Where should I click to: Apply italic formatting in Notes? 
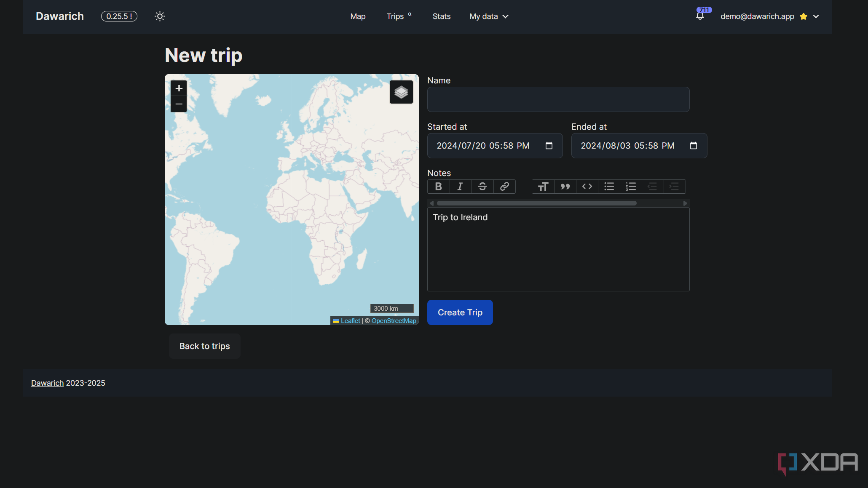(x=460, y=187)
